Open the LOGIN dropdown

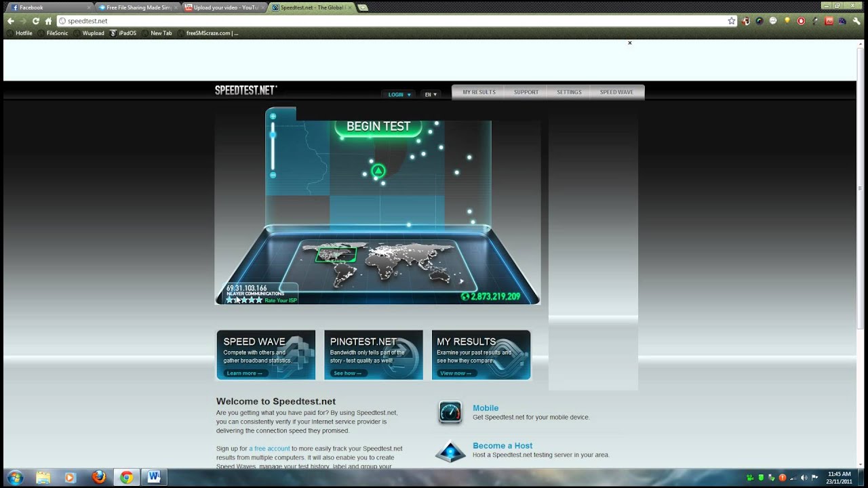[x=399, y=94]
